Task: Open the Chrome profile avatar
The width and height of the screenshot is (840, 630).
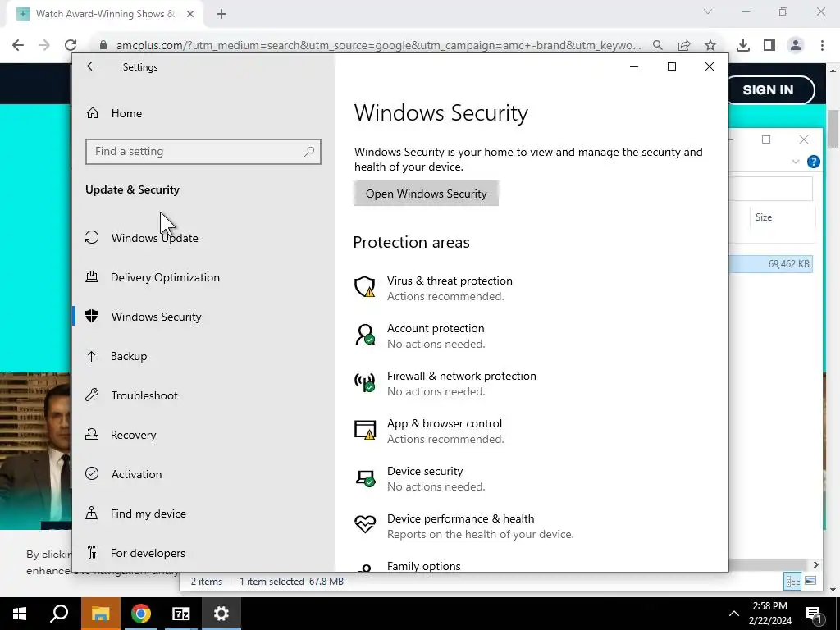Action: (796, 45)
